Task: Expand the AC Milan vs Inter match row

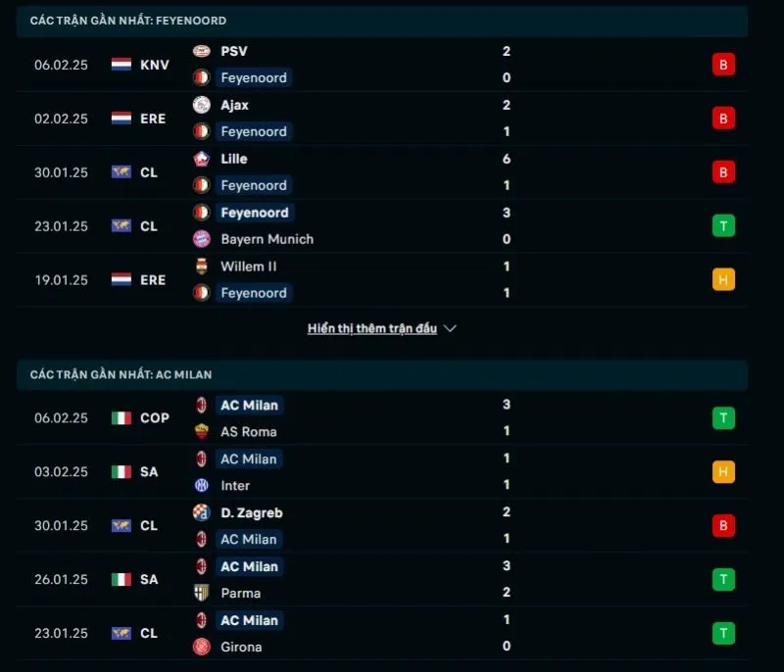Action: [392, 471]
